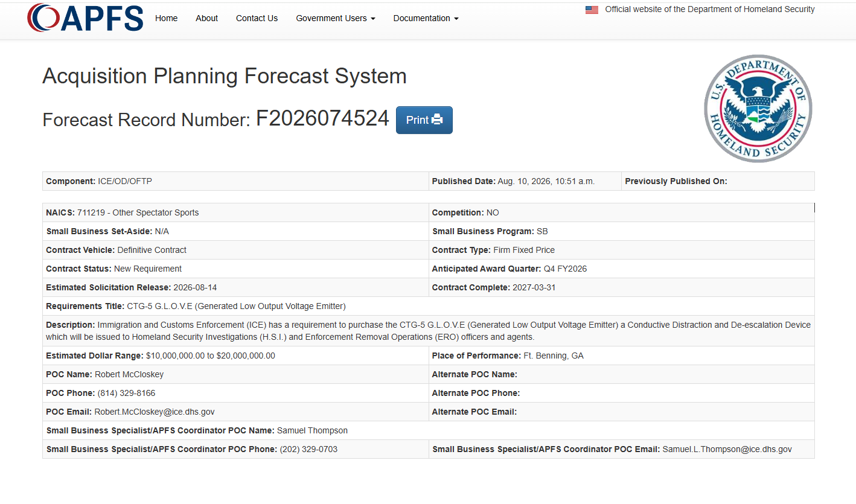Click the US flag icon
The image size is (856, 504).
point(592,10)
